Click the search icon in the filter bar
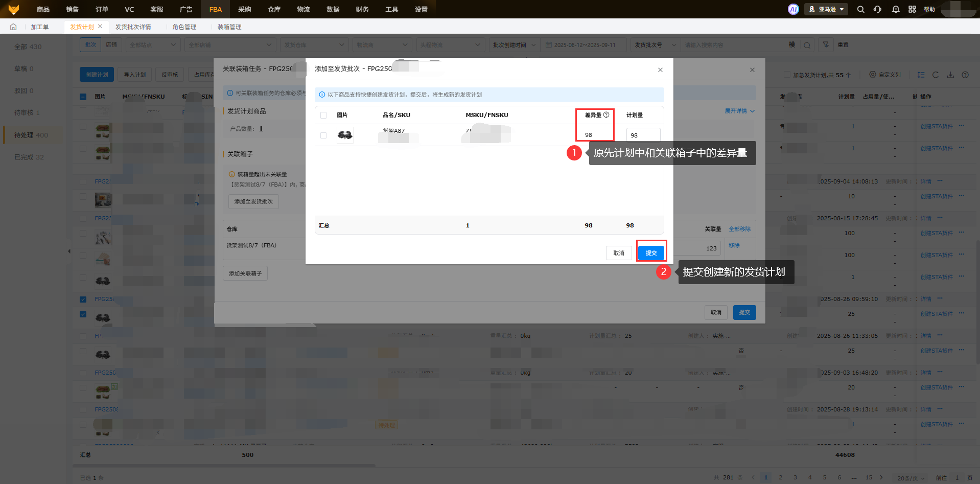The image size is (980, 484). 807,45
